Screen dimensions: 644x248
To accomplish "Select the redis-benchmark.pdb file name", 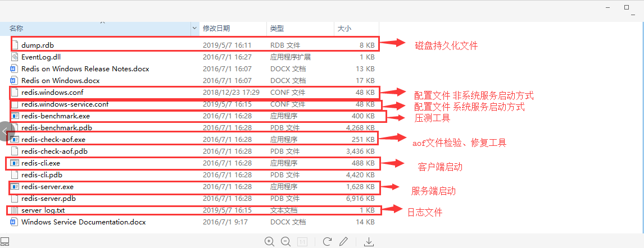I will [57, 127].
